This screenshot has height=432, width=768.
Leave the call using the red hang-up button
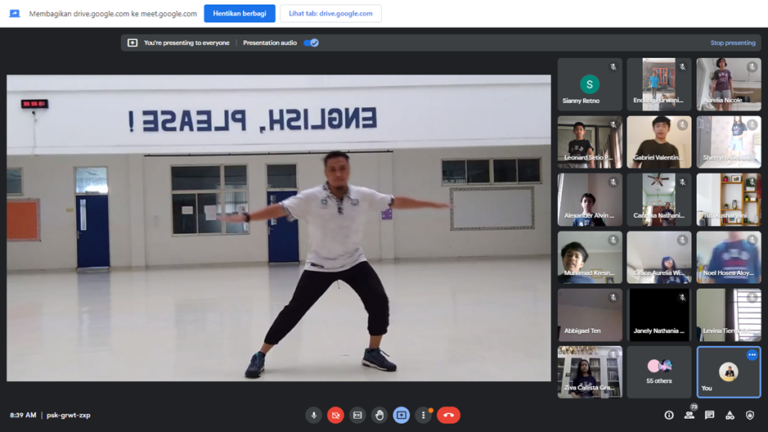pos(448,415)
